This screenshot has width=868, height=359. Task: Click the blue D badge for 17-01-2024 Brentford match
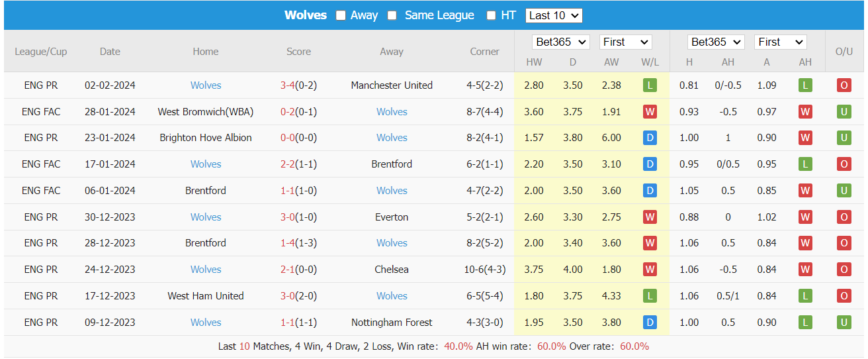[x=650, y=164]
